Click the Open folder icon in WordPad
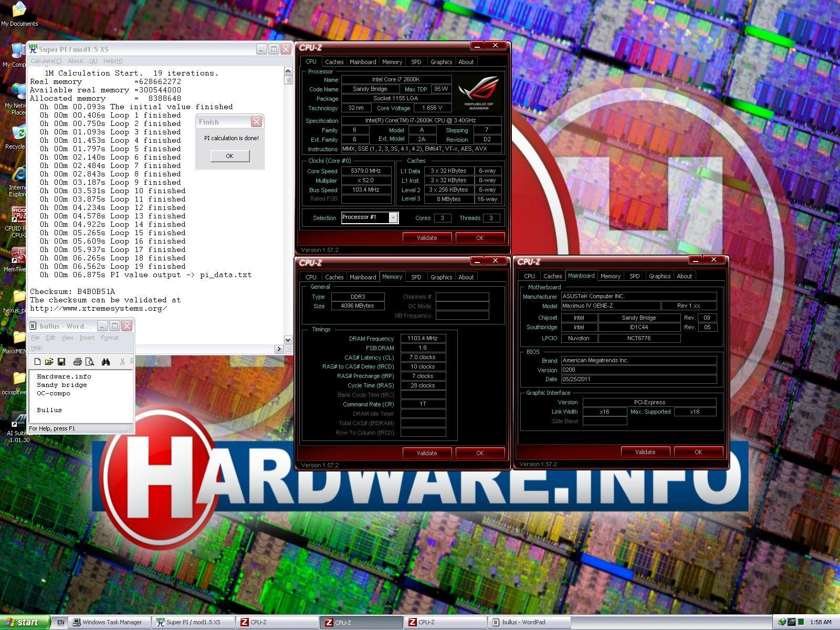This screenshot has height=630, width=840. (49, 362)
